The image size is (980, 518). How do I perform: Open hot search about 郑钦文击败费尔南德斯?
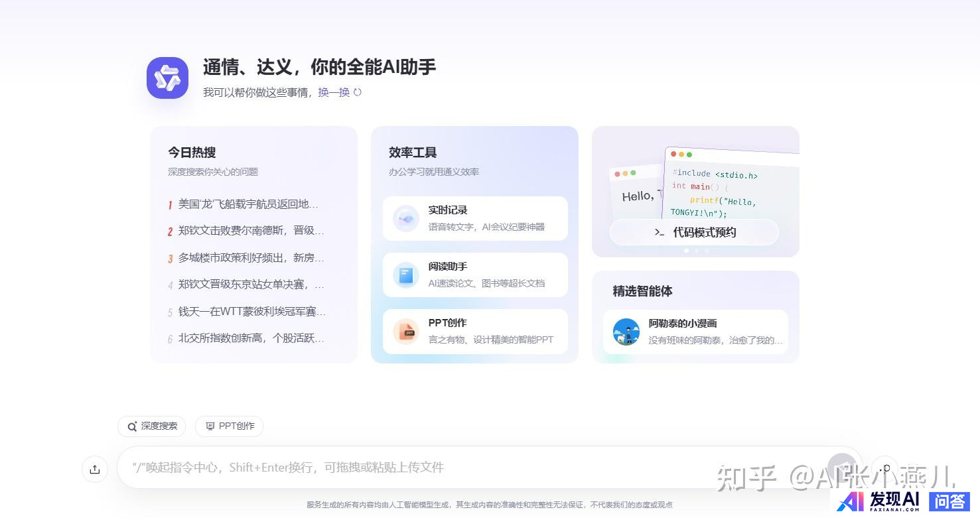click(251, 231)
